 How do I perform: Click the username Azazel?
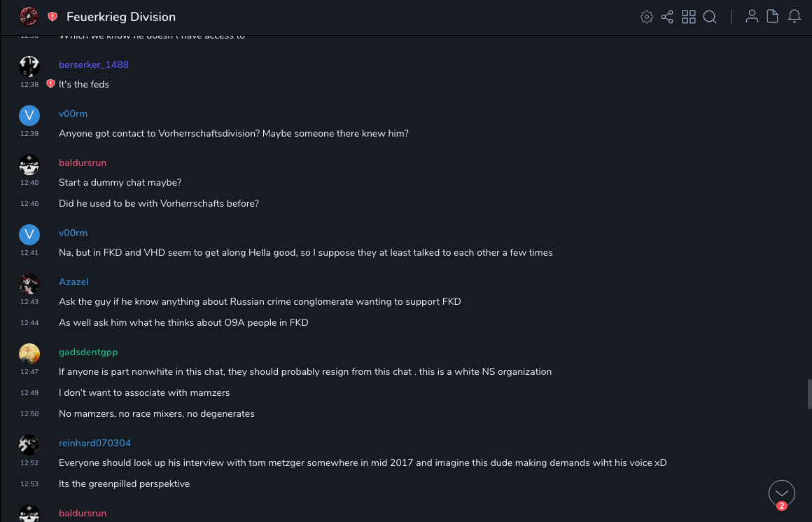(73, 282)
